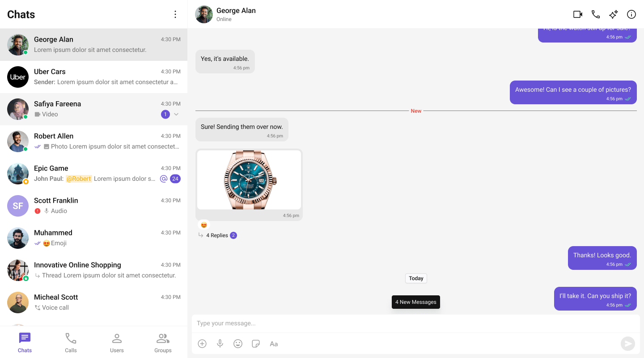Viewport: 644px width, 358px height.
Task: Open the Micheal Scott conversation
Action: point(94,303)
